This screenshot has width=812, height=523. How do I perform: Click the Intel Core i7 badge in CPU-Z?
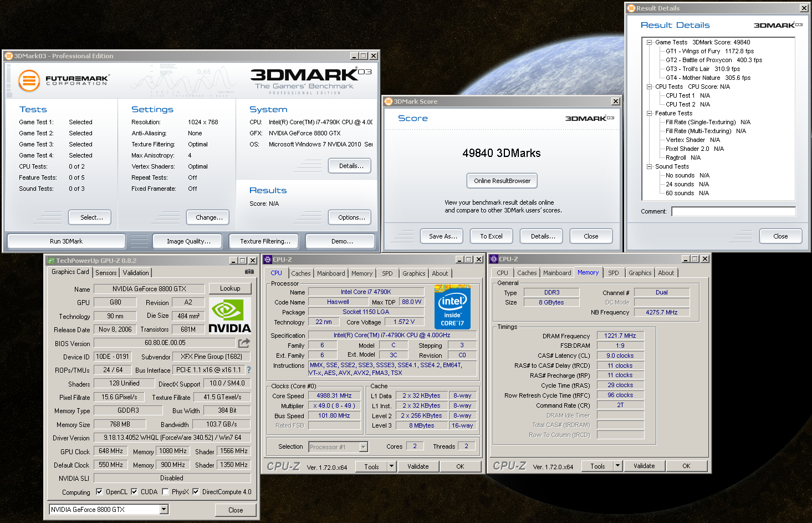pyautogui.click(x=452, y=307)
